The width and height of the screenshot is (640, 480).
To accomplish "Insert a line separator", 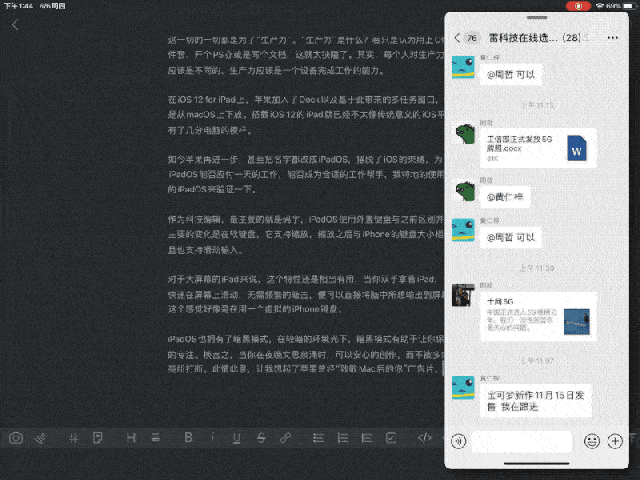I will (x=156, y=438).
